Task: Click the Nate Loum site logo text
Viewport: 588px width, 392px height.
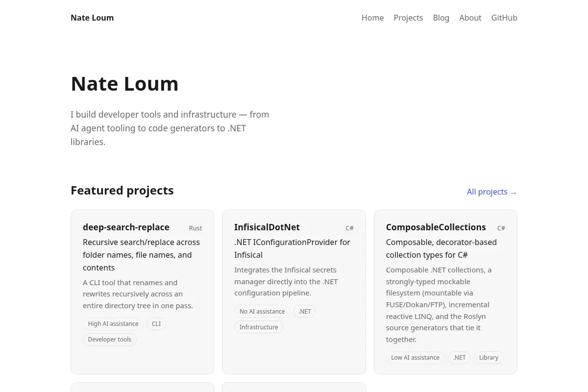Action: pos(92,18)
